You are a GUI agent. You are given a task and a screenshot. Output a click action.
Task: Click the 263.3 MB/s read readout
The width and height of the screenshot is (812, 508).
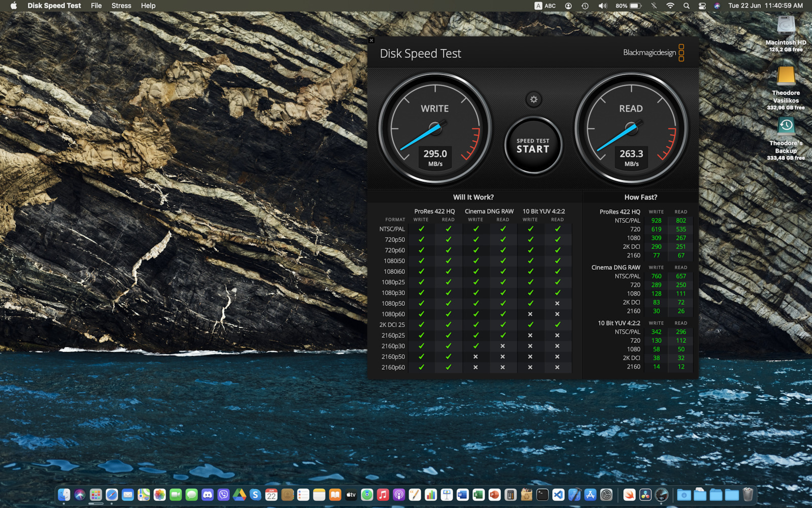631,157
